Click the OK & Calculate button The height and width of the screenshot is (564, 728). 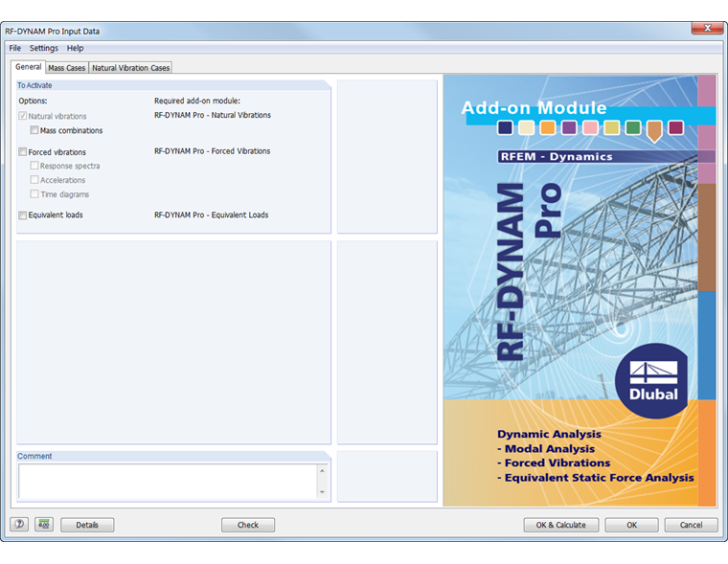point(561,525)
